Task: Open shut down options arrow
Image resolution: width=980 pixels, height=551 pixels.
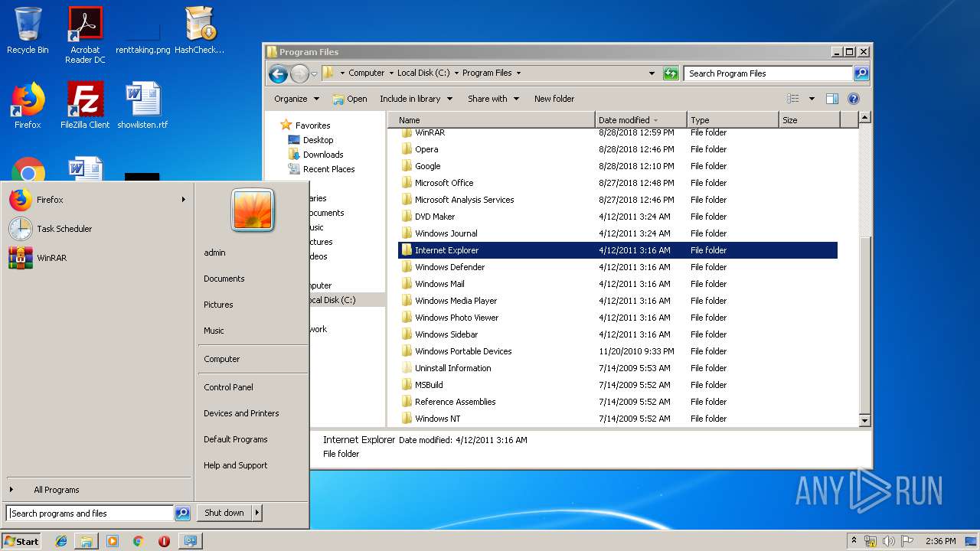Action: [x=257, y=513]
